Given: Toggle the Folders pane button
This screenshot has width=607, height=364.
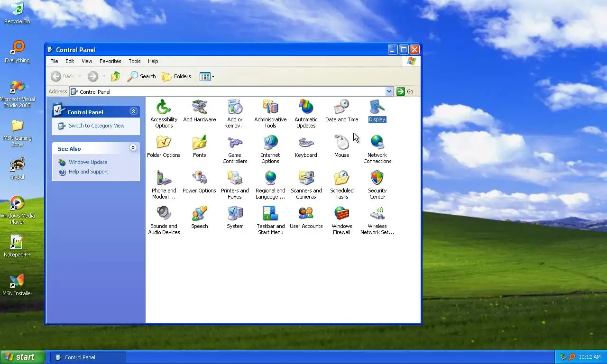Looking at the screenshot, I should 176,76.
